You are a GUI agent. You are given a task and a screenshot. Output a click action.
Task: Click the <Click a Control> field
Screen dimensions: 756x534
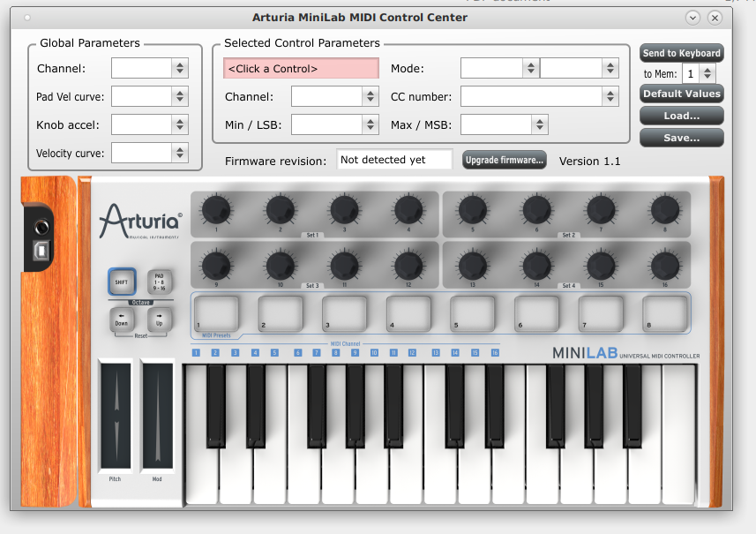click(301, 69)
